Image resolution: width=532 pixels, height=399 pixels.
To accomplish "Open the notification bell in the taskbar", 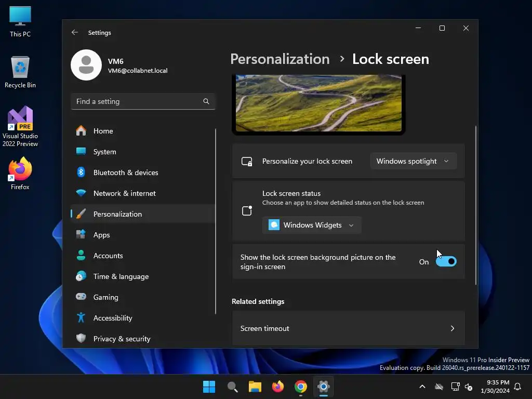I will tap(517, 387).
